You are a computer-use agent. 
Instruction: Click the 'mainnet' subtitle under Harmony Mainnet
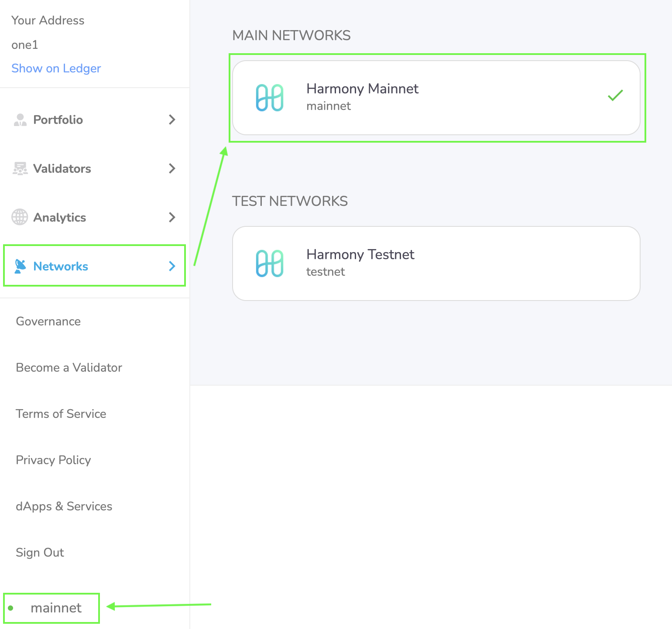(329, 106)
